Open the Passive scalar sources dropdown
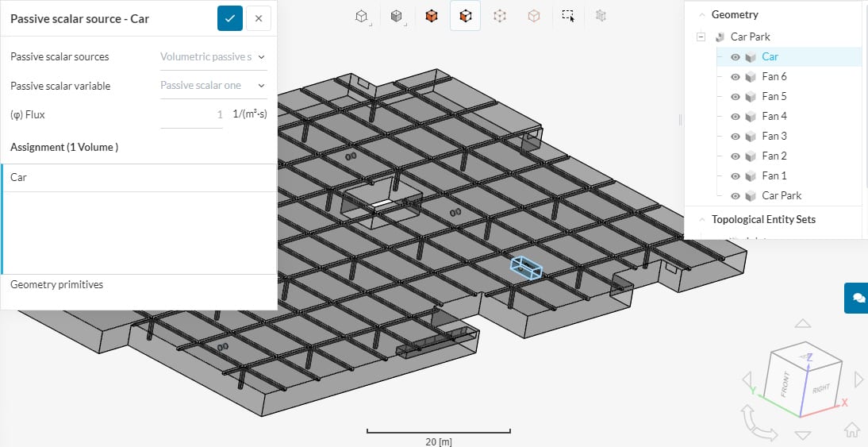Image resolution: width=868 pixels, height=447 pixels. (213, 57)
